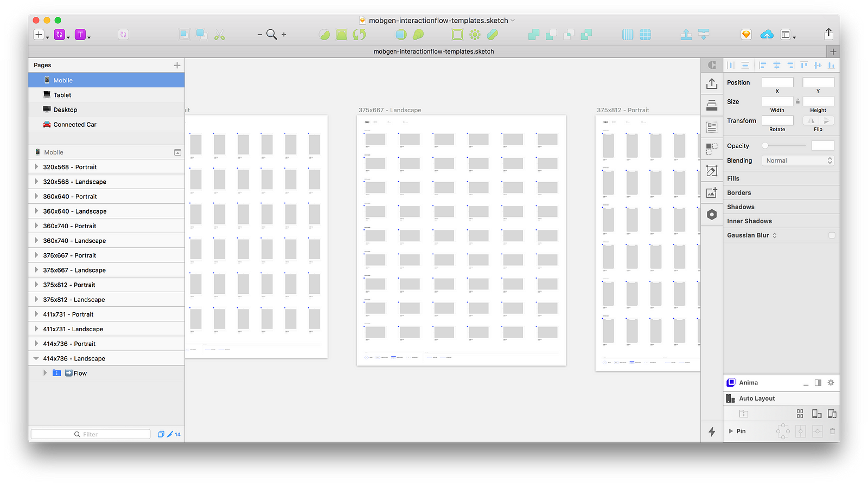Toggle the size proportions lock
This screenshot has width=868, height=483.
(797, 101)
